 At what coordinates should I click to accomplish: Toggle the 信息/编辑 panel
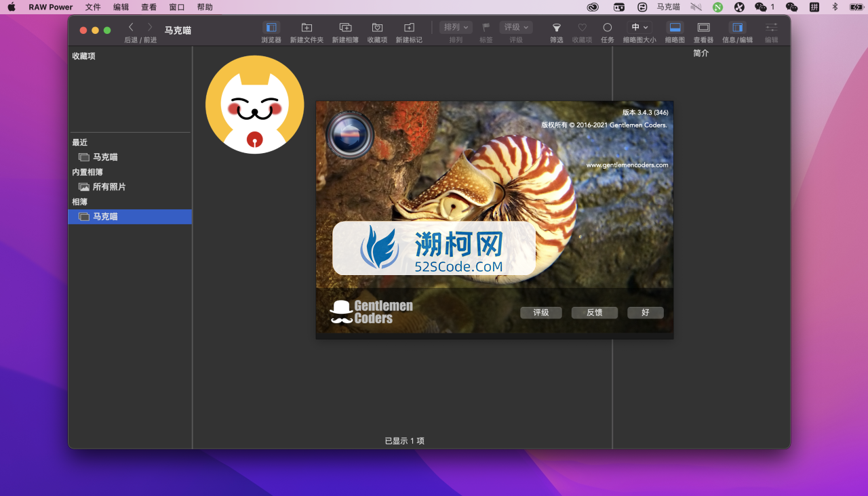click(737, 28)
